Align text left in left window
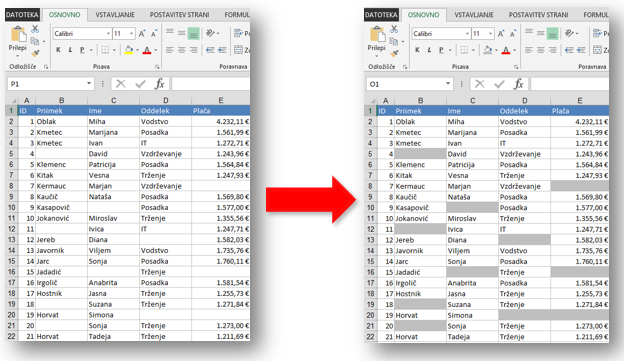 point(170,50)
